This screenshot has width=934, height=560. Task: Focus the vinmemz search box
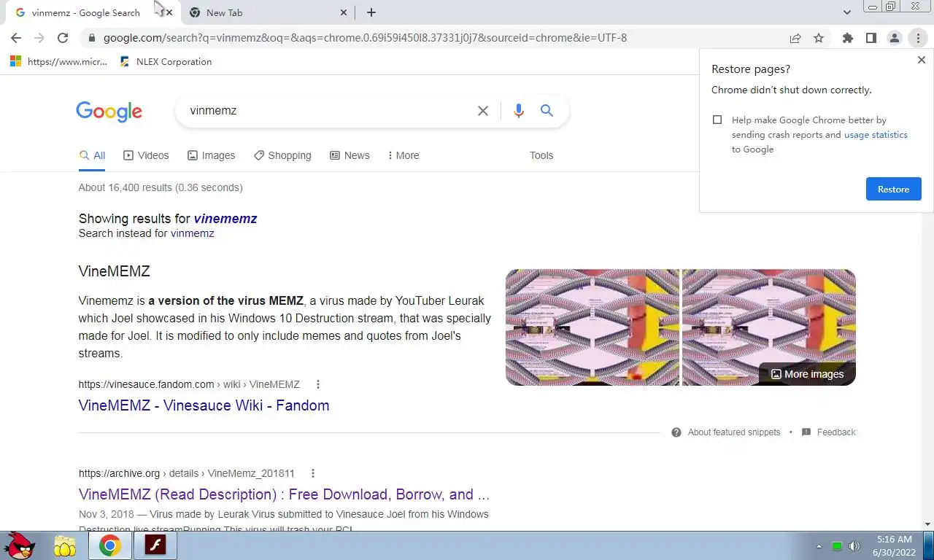click(328, 111)
